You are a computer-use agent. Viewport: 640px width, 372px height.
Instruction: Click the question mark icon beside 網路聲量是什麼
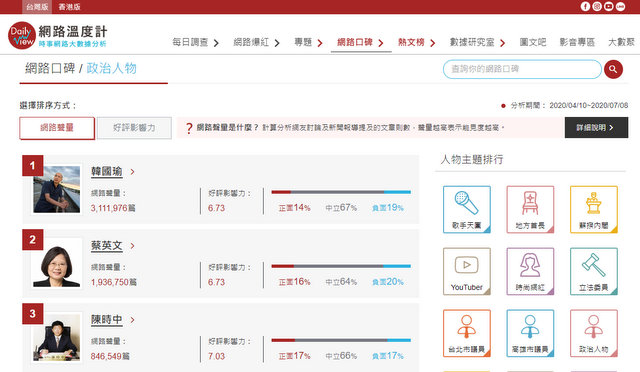pos(189,128)
